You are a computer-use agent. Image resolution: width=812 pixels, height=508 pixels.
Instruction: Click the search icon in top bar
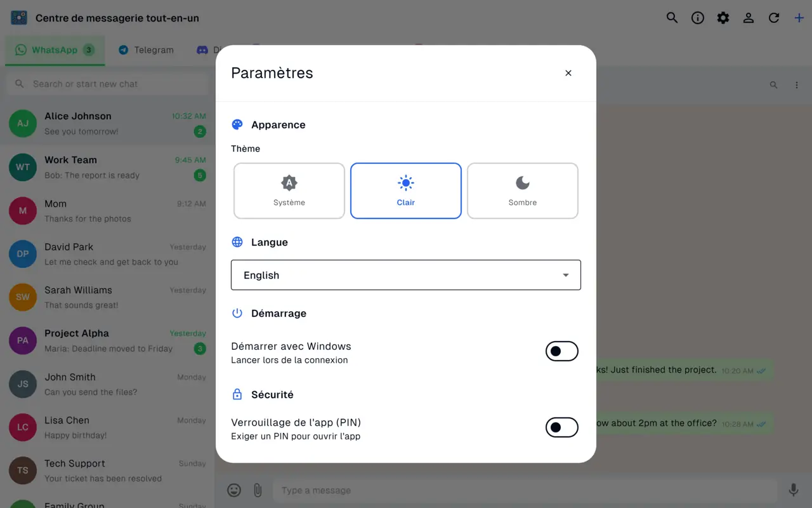672,18
